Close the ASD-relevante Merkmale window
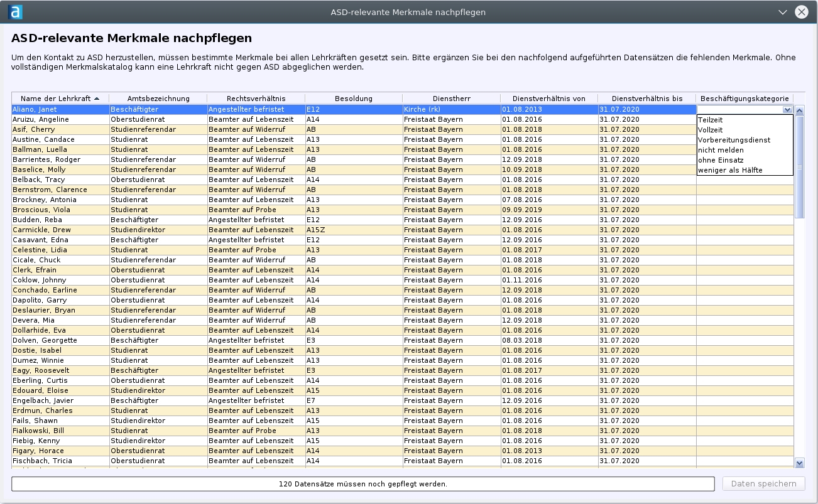 (801, 12)
